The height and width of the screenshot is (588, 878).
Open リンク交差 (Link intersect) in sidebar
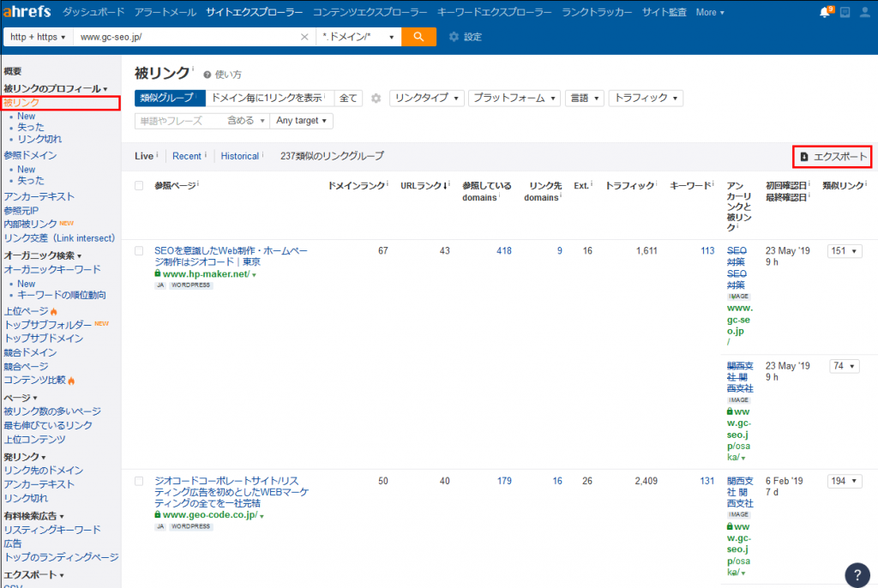pos(59,238)
